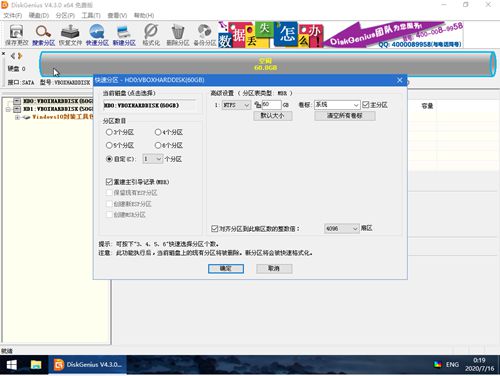
Task: Click the greyed 创建MSR分区 checkbox
Action: (x=109, y=215)
